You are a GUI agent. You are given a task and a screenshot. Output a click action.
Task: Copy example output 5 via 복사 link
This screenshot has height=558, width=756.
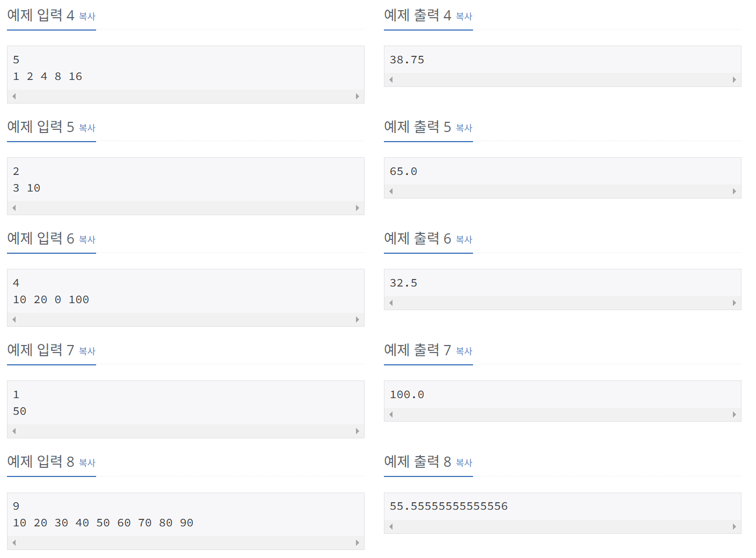tap(464, 128)
